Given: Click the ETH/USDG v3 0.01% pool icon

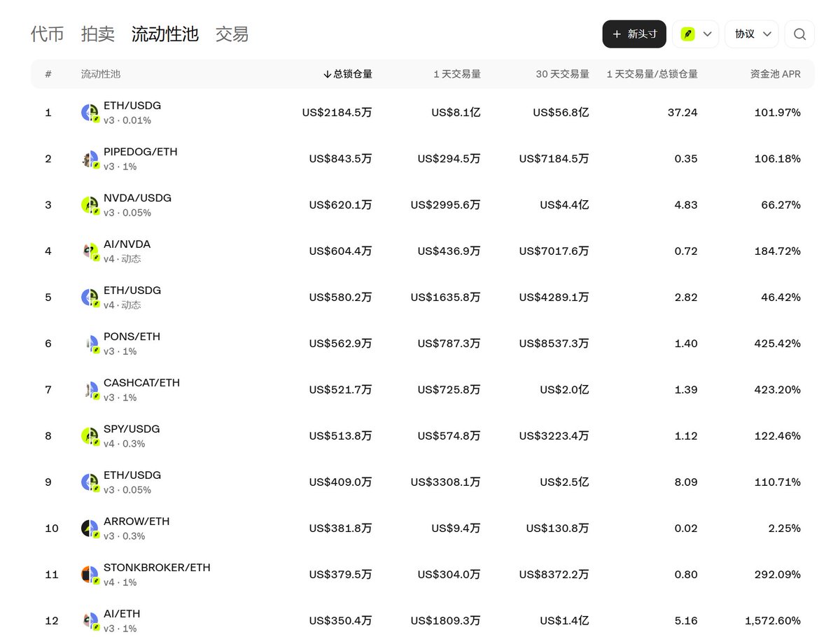Looking at the screenshot, I should (x=90, y=113).
